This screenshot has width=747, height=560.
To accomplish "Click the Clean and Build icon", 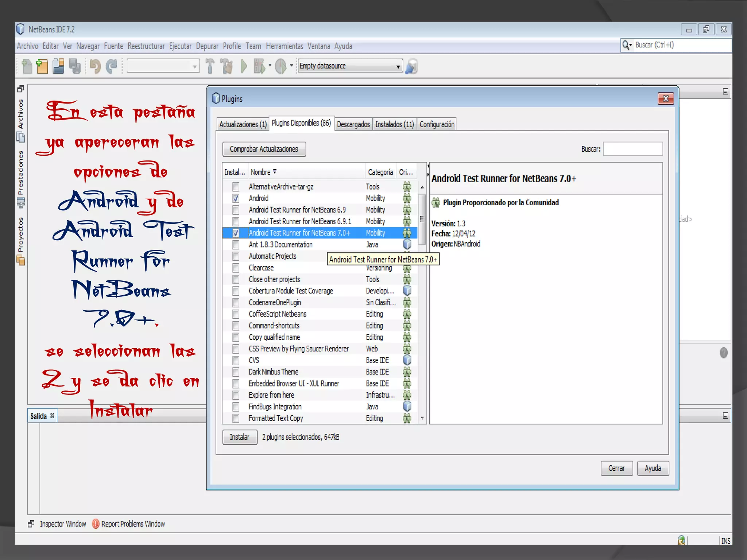I will (227, 66).
